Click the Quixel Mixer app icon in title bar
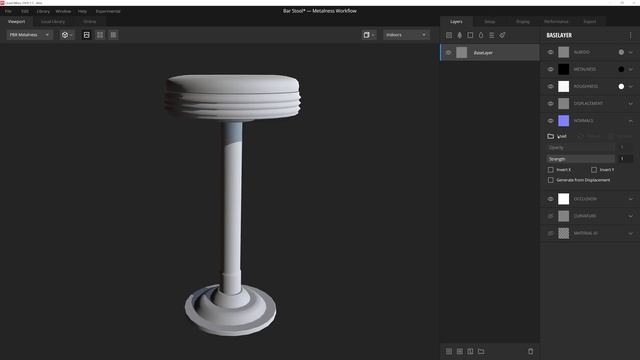The height and width of the screenshot is (360, 640). (x=2, y=2)
